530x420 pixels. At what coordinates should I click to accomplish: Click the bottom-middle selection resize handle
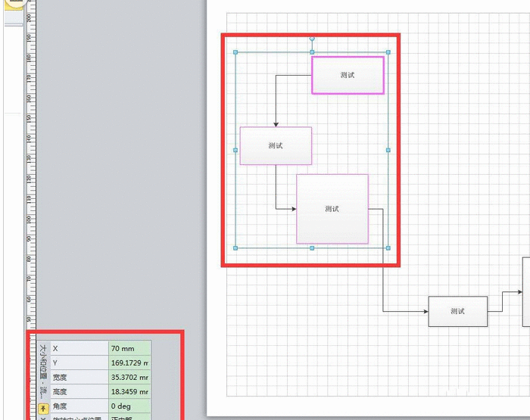pyautogui.click(x=312, y=247)
